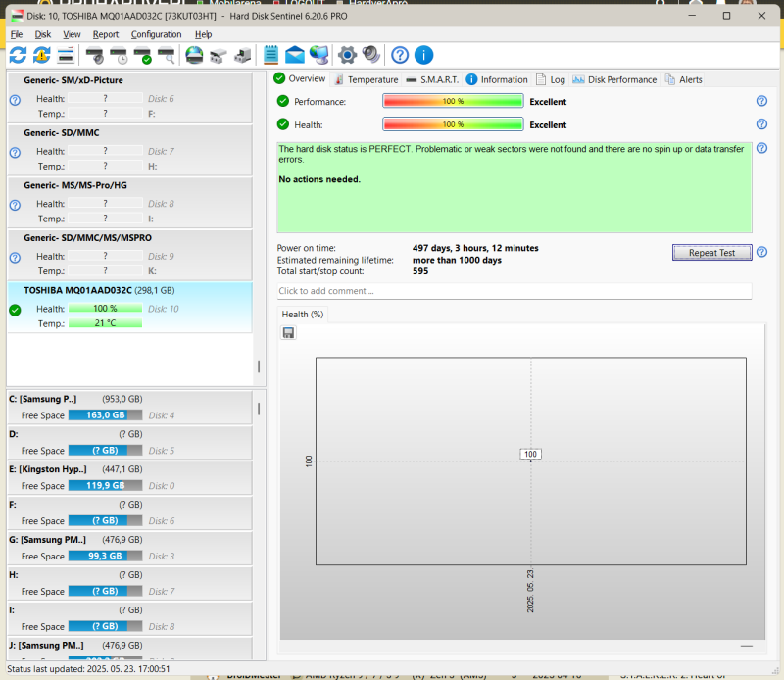This screenshot has height=680, width=784.
Task: Click the Performance 100 % gradient bar
Action: pyautogui.click(x=453, y=102)
